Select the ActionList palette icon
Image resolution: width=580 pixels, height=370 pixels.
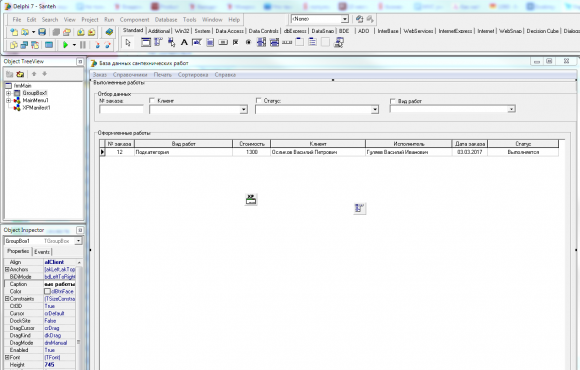coord(339,43)
